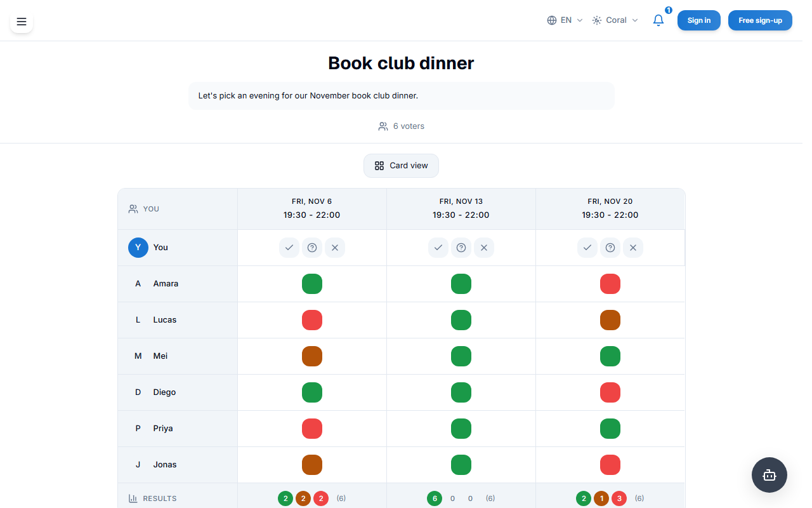
Task: Click the results bar chart icon
Action: tap(133, 498)
